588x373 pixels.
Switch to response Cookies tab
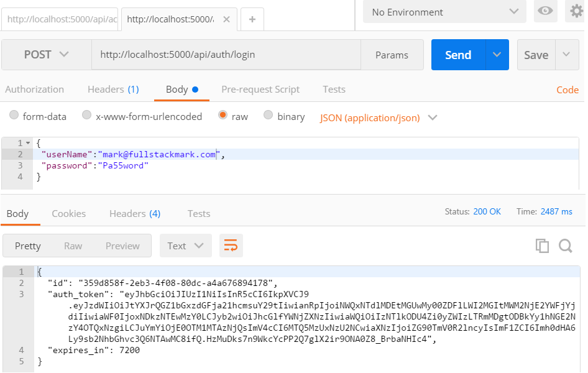(68, 213)
